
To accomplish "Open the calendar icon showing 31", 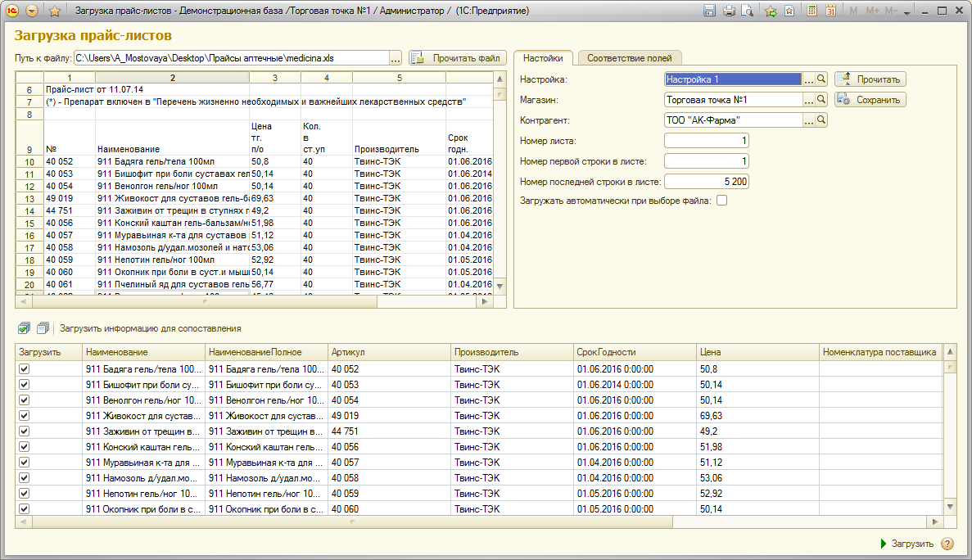I will pyautogui.click(x=830, y=11).
